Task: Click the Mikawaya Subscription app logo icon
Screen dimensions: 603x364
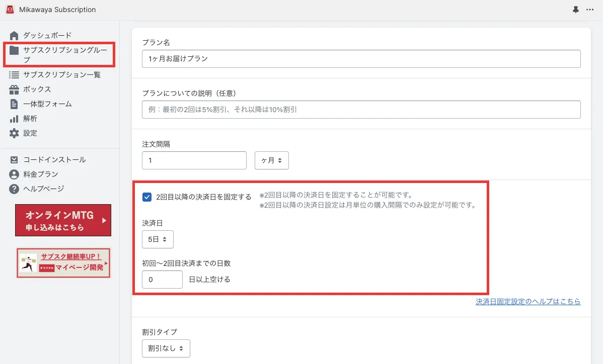Action: point(10,10)
